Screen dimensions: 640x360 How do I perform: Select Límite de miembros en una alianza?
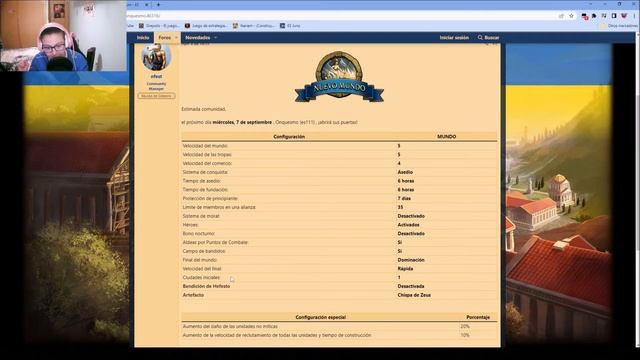pyautogui.click(x=219, y=207)
